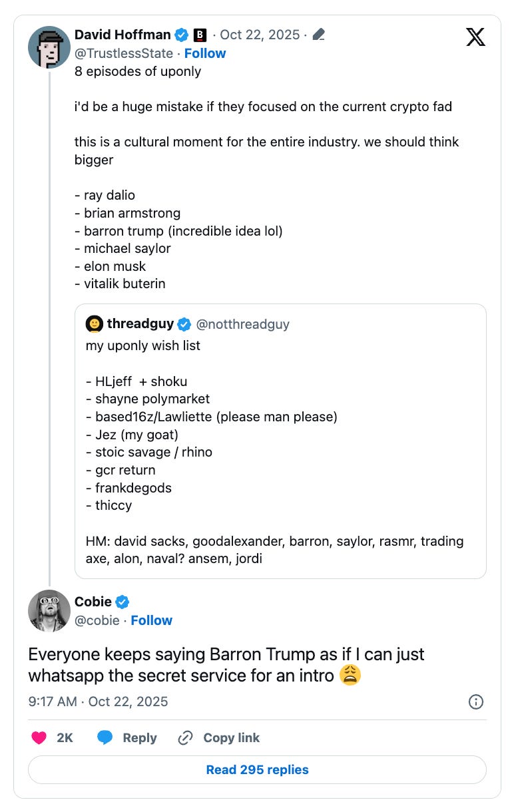514x812 pixels.
Task: Follow @TrustlessState
Action: tap(205, 53)
